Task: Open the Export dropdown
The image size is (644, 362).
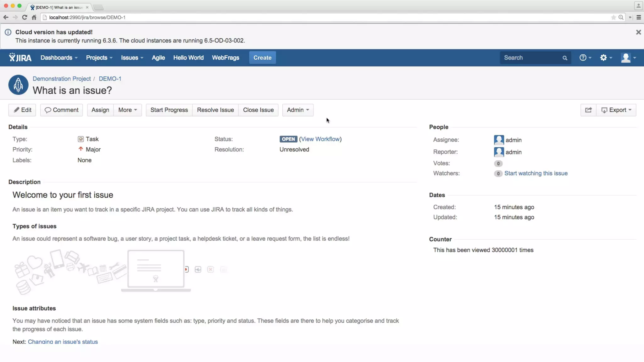Action: coord(616,110)
